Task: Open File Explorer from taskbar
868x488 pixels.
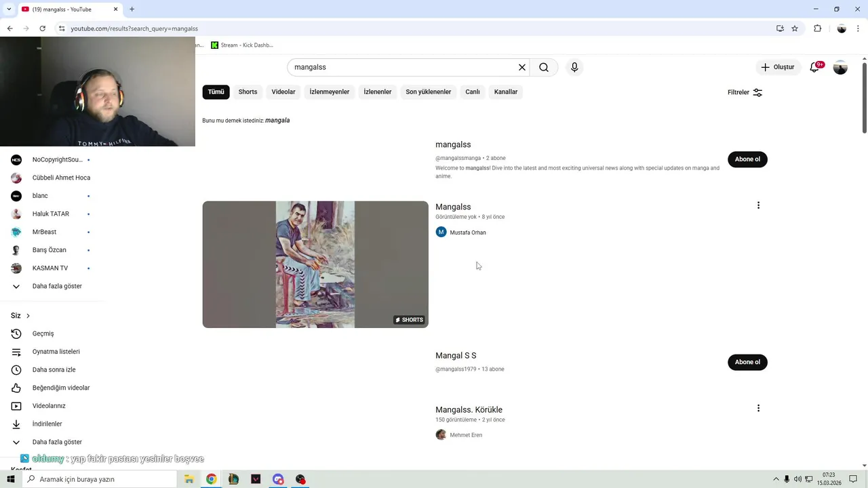Action: tap(189, 479)
